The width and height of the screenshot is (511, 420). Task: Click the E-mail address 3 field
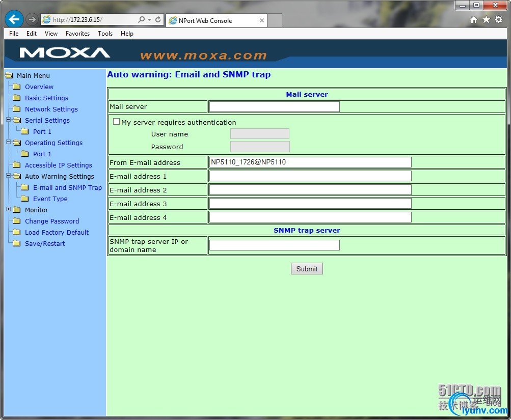(310, 203)
